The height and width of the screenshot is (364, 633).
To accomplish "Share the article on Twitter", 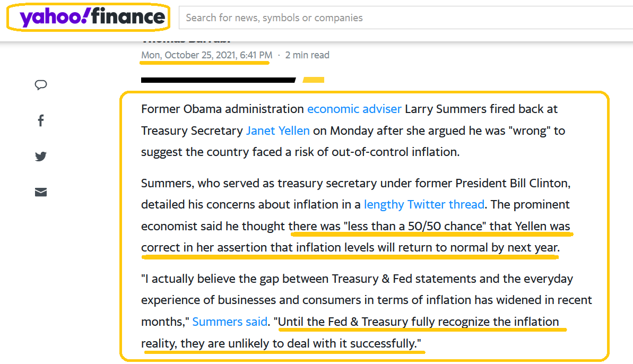I will coord(41,157).
